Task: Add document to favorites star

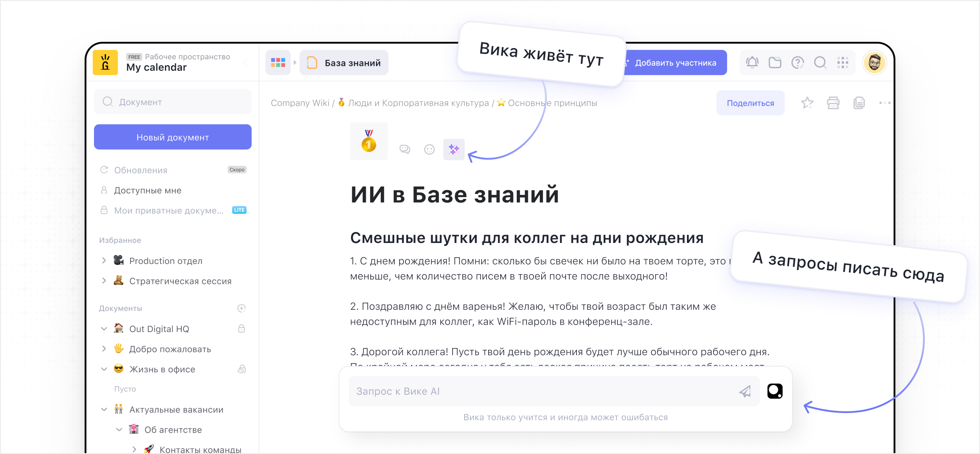Action: tap(807, 103)
